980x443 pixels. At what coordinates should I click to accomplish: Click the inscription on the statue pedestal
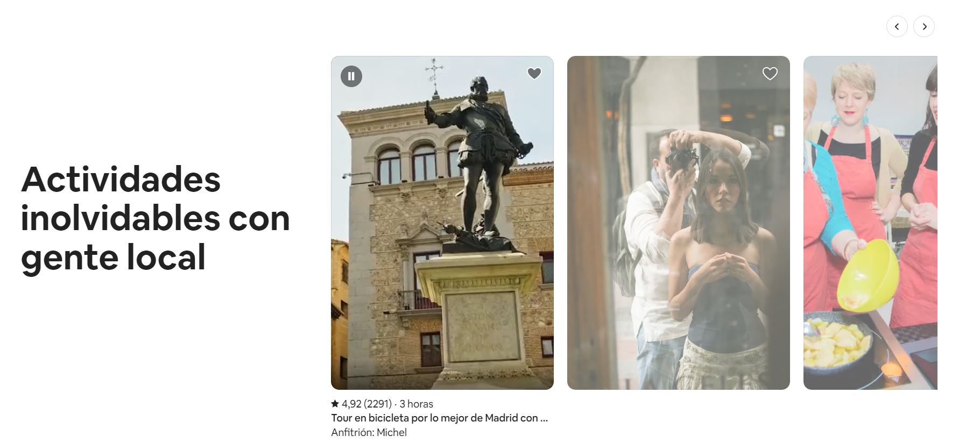[x=483, y=326]
